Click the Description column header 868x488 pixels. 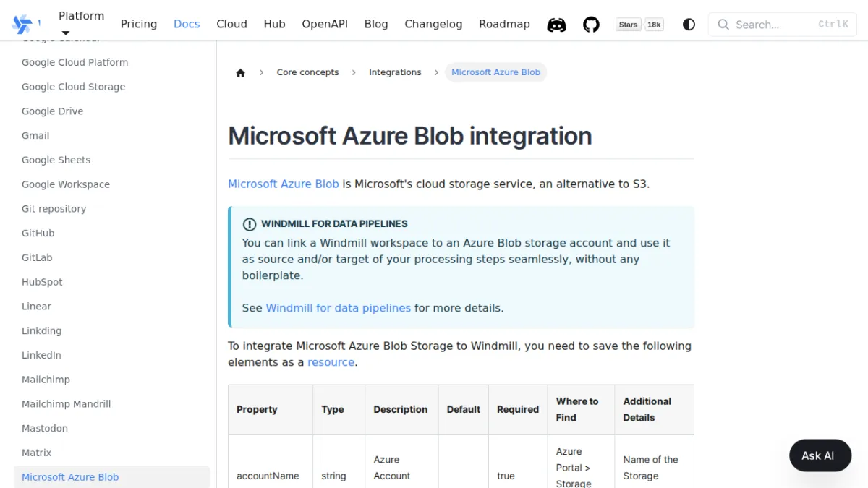pos(401,409)
